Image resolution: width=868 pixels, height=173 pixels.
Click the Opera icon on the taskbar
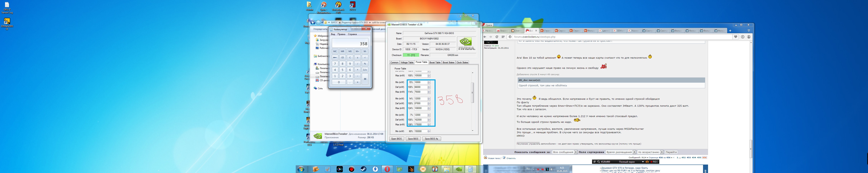point(388,169)
